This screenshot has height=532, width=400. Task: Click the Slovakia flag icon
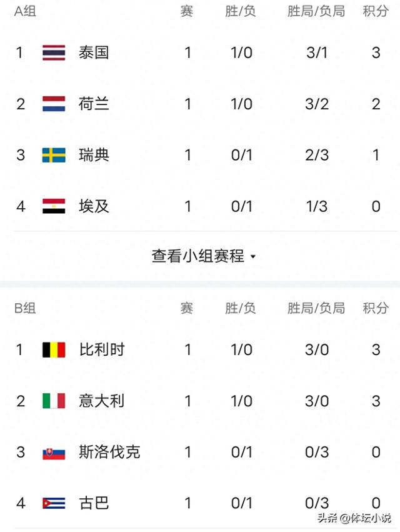pos(54,452)
